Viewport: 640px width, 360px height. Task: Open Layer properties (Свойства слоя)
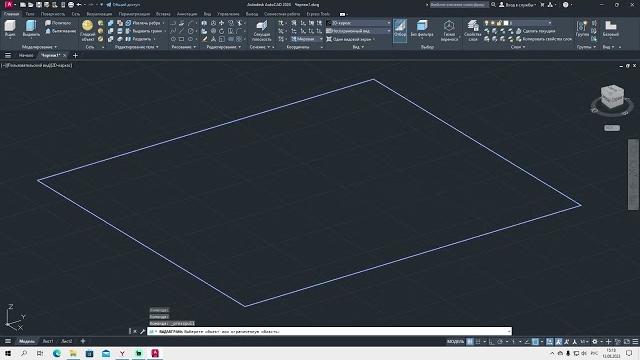(473, 31)
